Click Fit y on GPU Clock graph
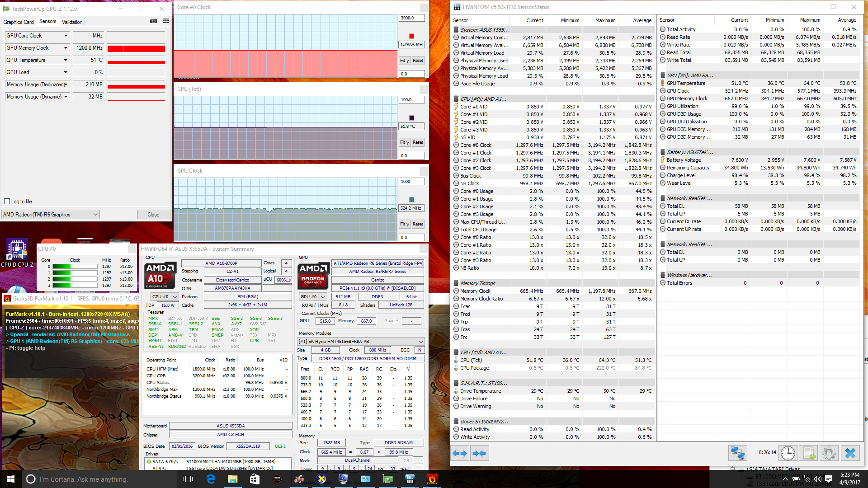 click(404, 224)
